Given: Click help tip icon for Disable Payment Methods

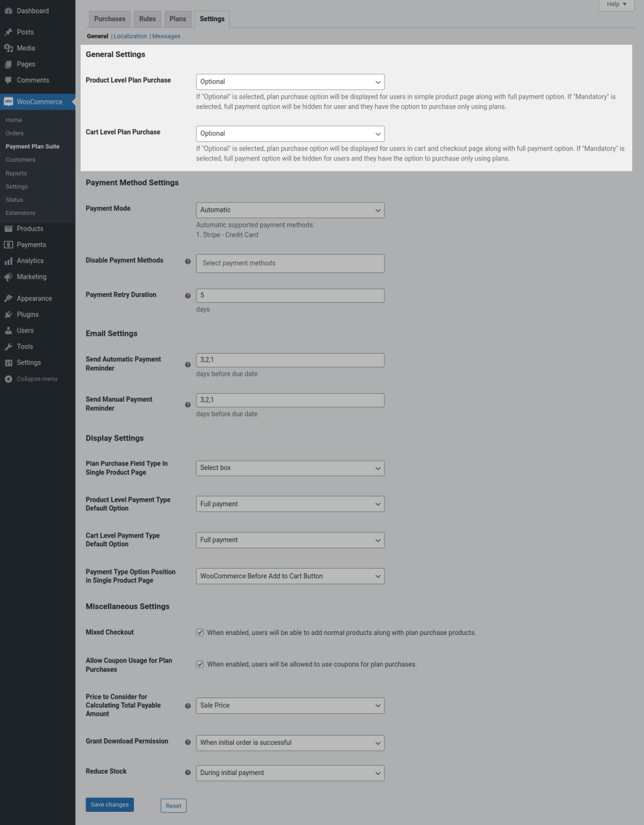Looking at the screenshot, I should click(188, 261).
